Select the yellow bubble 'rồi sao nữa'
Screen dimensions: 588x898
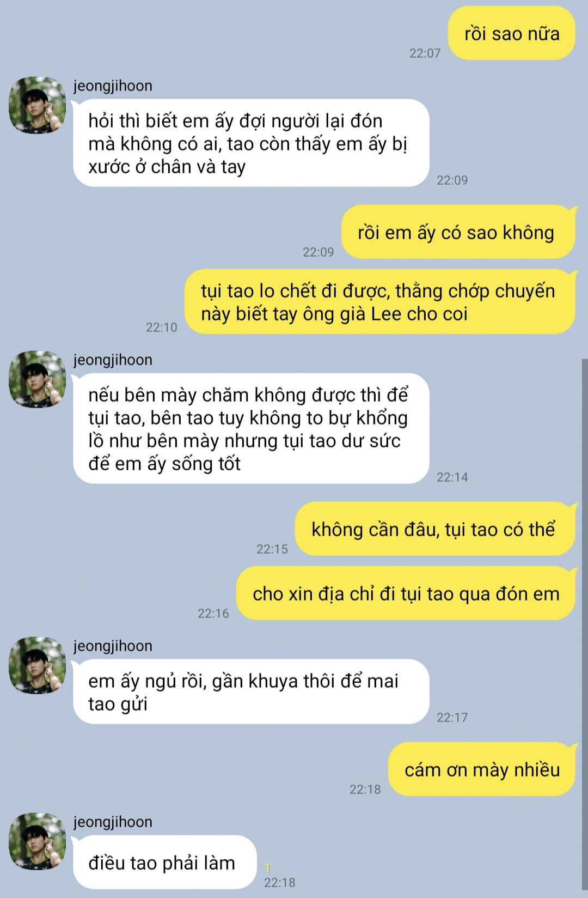coord(511,34)
